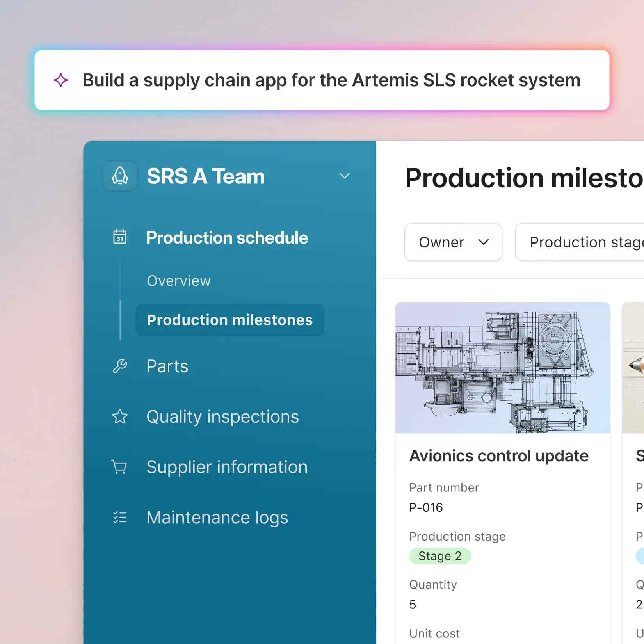This screenshot has width=644, height=644.
Task: Open the Owner filter dropdown
Action: [x=453, y=242]
